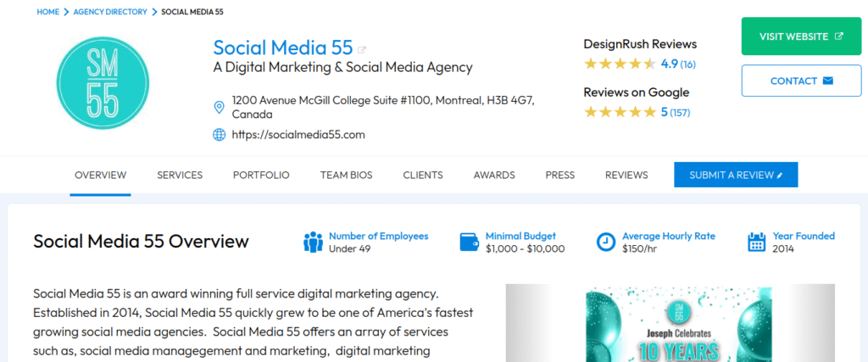Open the Services tab

click(x=180, y=175)
